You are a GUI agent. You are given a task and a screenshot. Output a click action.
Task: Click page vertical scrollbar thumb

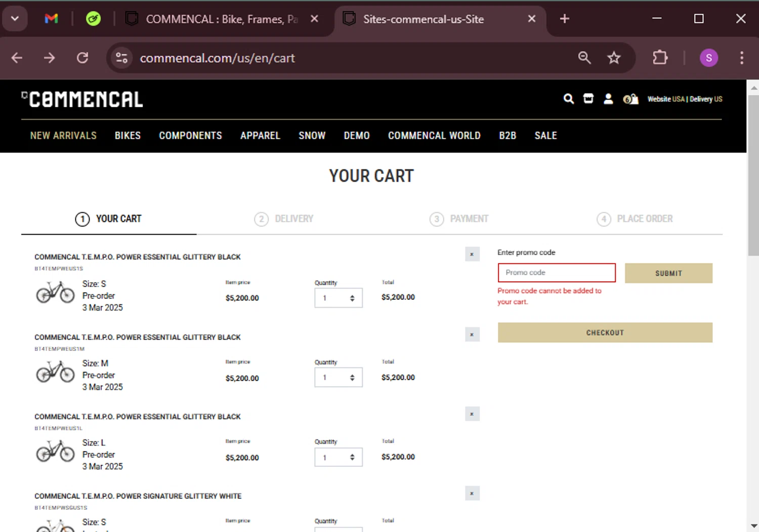click(753, 176)
